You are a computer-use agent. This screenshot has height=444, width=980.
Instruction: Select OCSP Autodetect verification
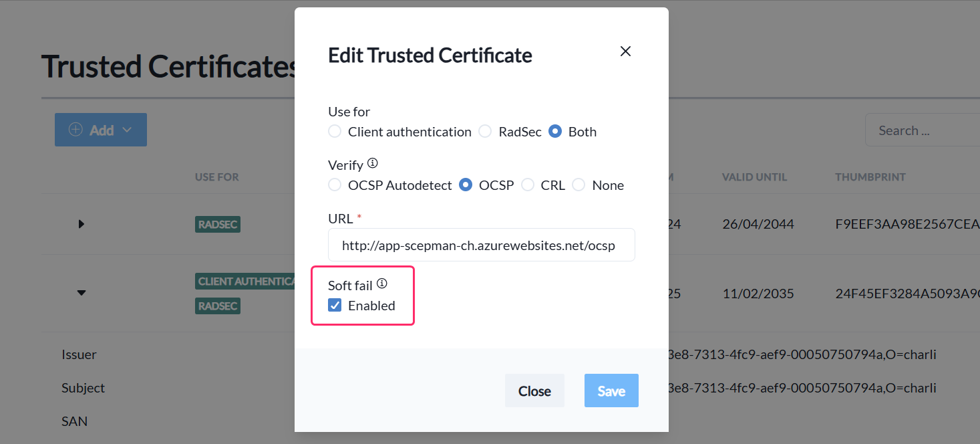(335, 185)
